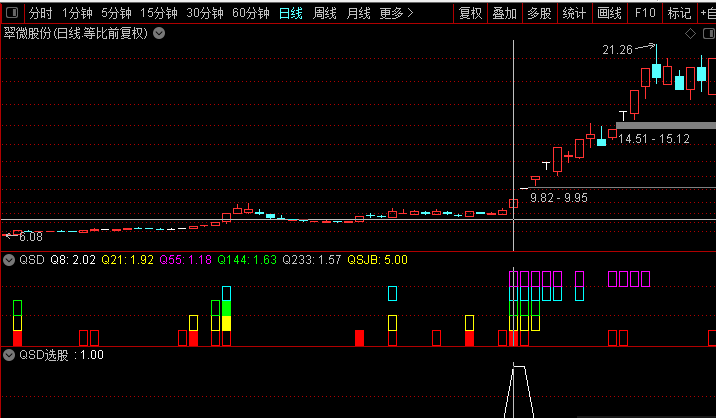Click the Q55: 1.18 value
Screen dimensions: 716x418
click(x=185, y=260)
